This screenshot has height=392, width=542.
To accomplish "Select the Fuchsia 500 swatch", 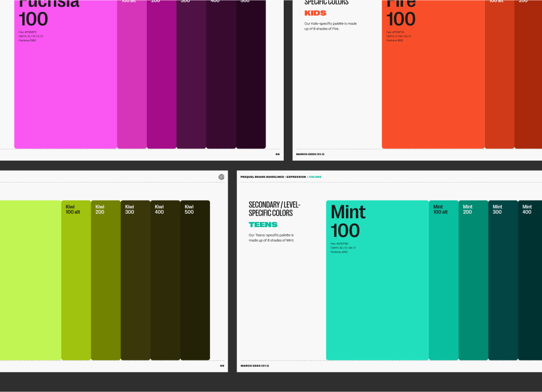I will 251,74.
